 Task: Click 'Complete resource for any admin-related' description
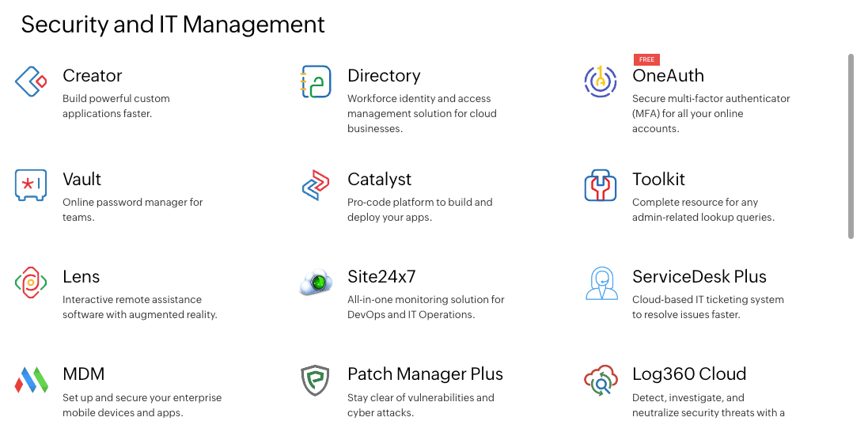[x=703, y=209]
